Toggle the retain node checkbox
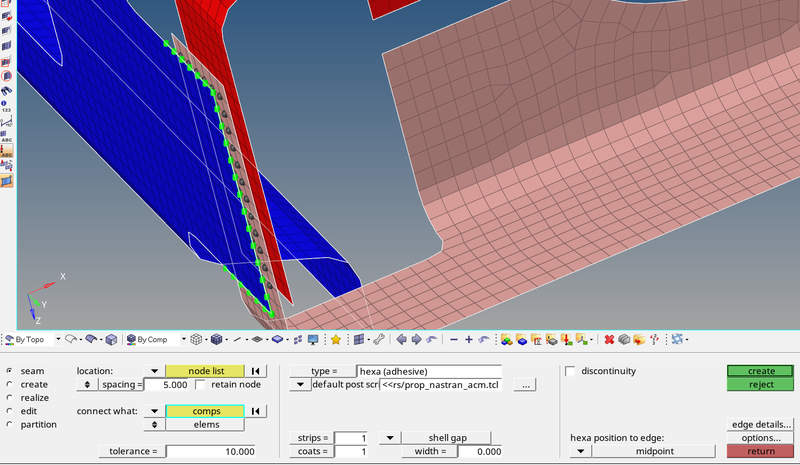Image resolution: width=800 pixels, height=465 pixels. coord(201,384)
